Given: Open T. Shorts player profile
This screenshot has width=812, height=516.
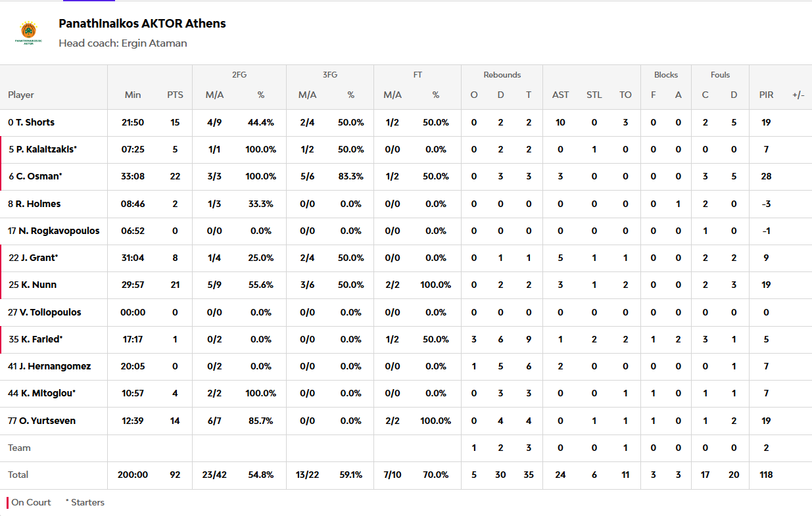Looking at the screenshot, I should 36,122.
